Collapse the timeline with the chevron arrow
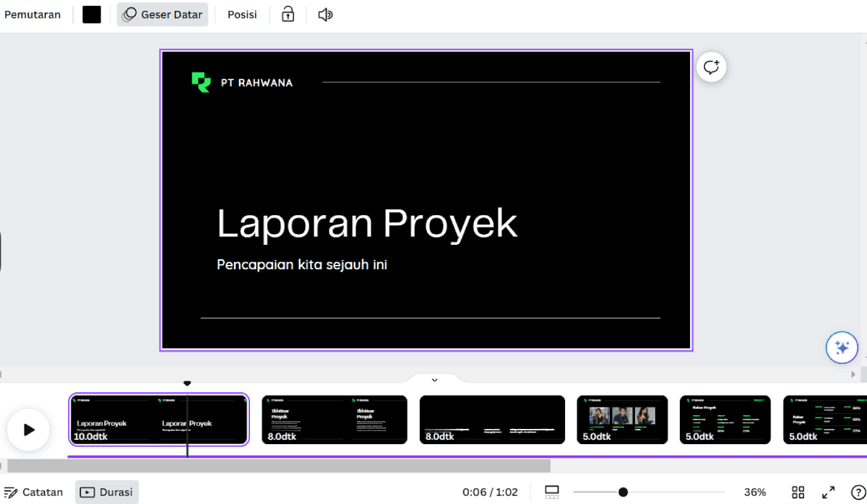Screen dimensions: 867x504 click(x=434, y=379)
